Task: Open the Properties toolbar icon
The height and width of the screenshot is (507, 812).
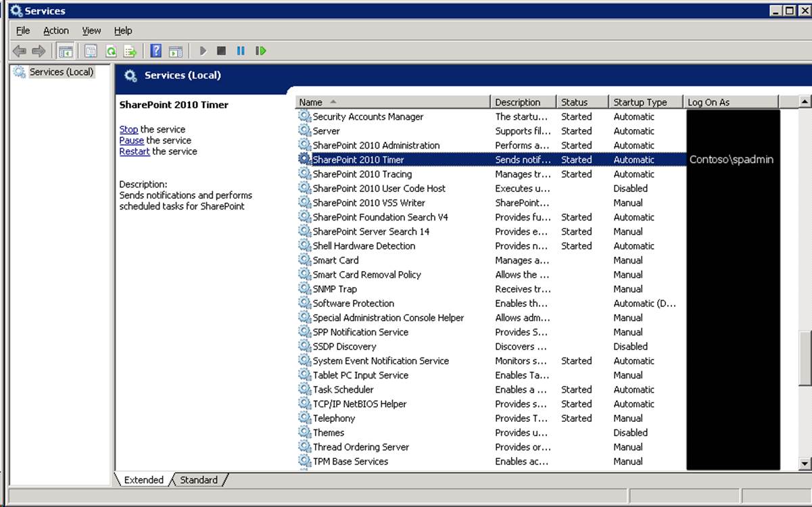Action: point(91,51)
